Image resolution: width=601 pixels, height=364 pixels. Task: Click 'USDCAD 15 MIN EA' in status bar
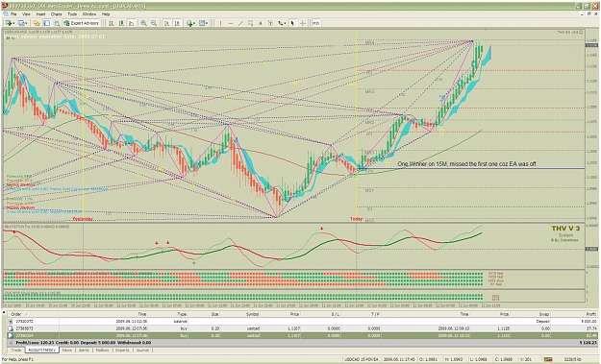pos(362,359)
